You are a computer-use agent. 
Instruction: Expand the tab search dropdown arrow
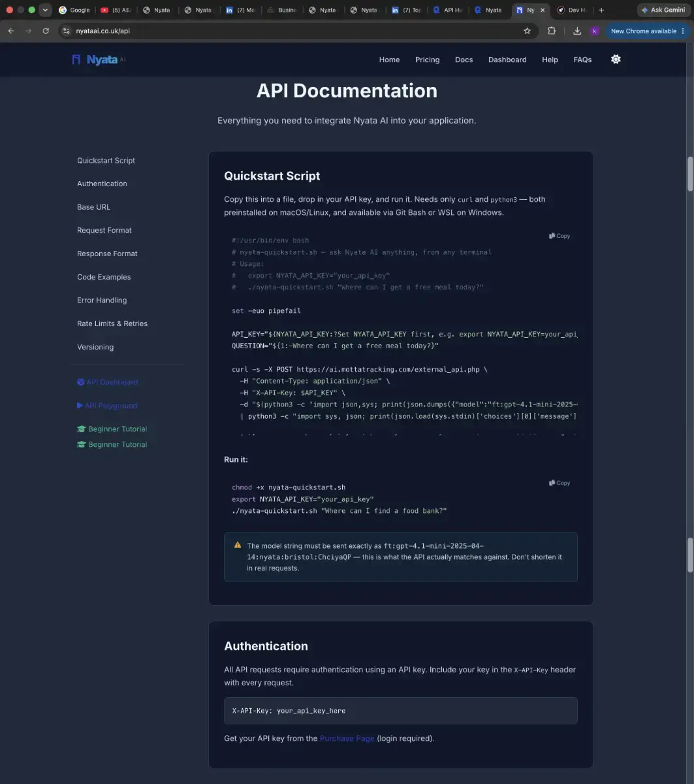(45, 10)
